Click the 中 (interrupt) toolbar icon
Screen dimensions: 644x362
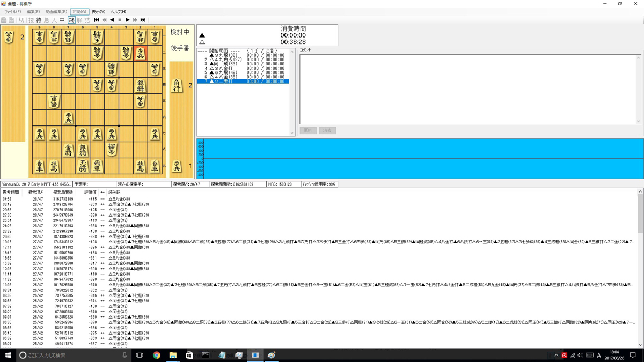tap(62, 20)
